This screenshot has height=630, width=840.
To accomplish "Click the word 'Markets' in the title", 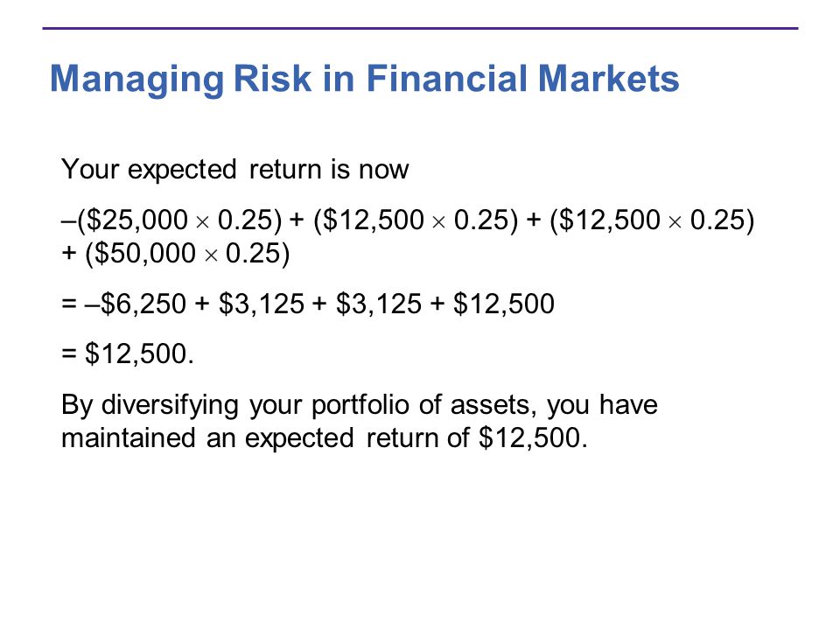I will 609,80.
